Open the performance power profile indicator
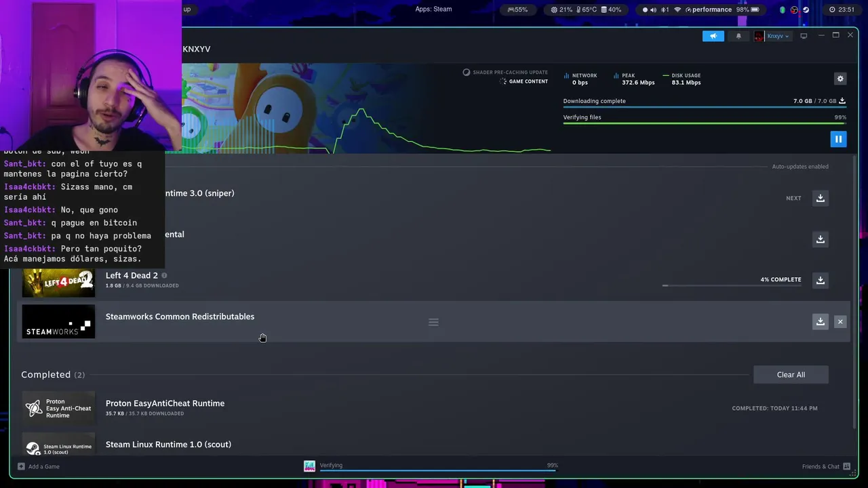This screenshot has width=868, height=488. tap(708, 9)
